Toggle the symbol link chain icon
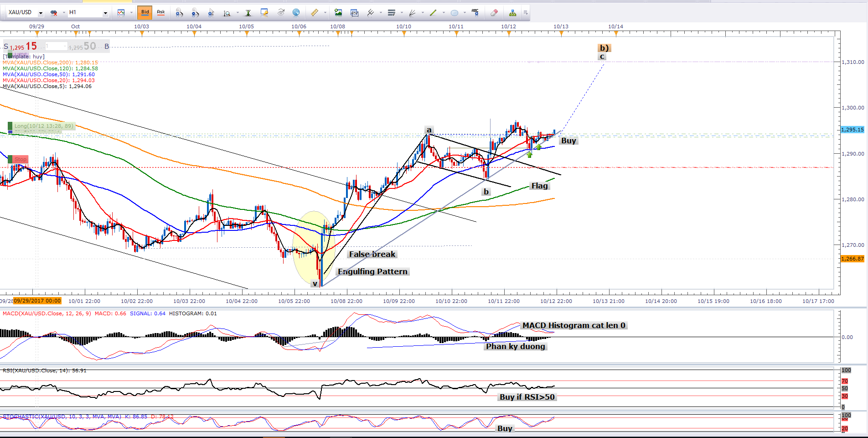 [54, 13]
